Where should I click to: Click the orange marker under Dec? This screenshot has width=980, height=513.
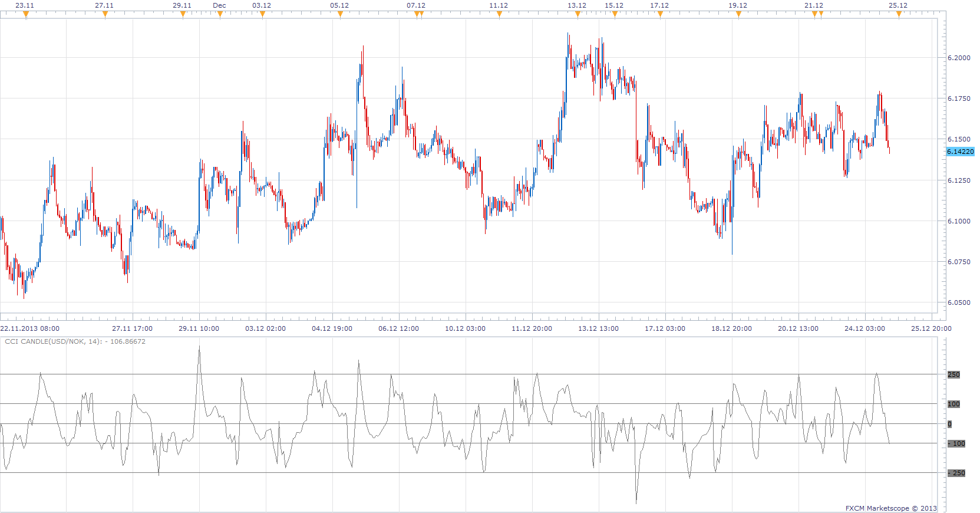tap(220, 14)
